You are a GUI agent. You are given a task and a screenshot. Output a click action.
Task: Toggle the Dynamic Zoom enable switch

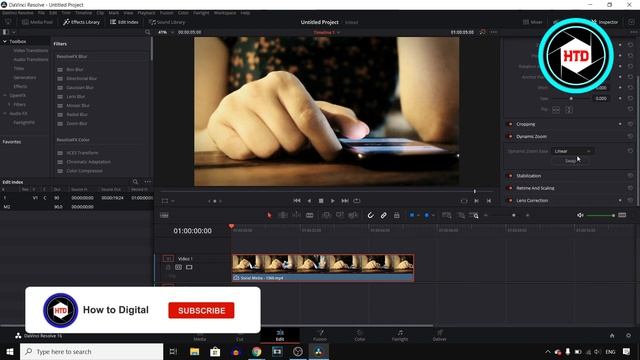pyautogui.click(x=510, y=136)
